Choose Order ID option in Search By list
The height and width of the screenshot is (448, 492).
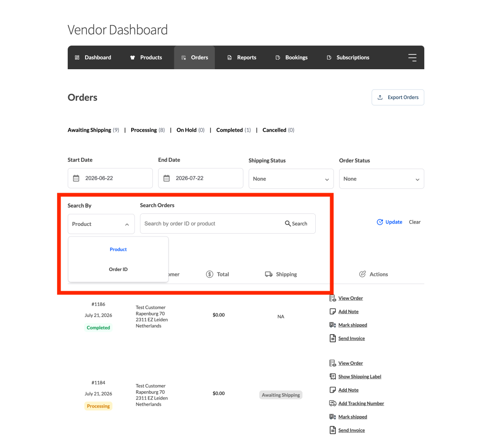118,269
